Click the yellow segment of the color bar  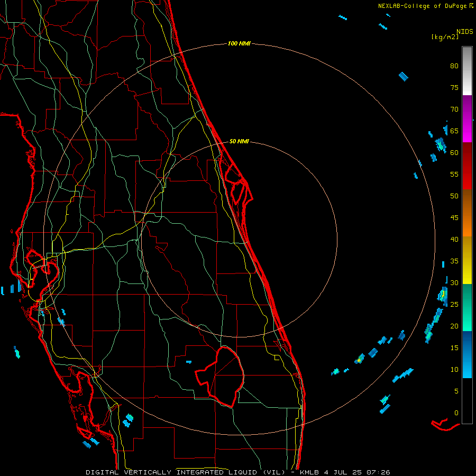[x=467, y=260]
